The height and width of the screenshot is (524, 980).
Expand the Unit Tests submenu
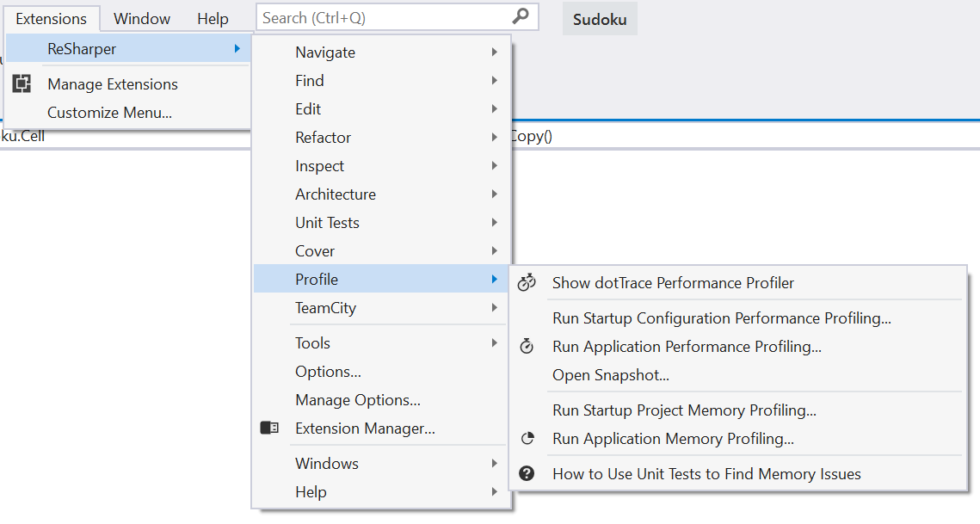tap(495, 222)
